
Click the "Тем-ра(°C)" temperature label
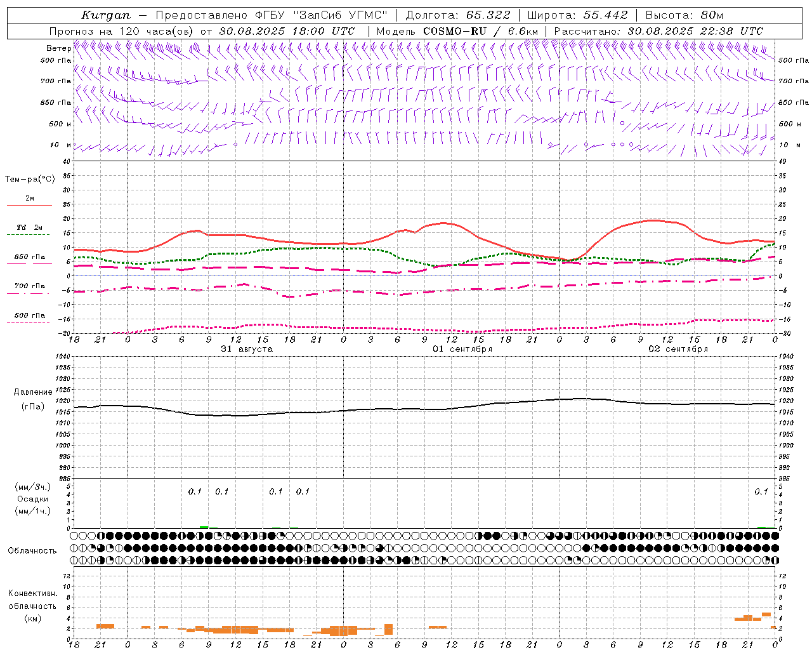(30, 179)
